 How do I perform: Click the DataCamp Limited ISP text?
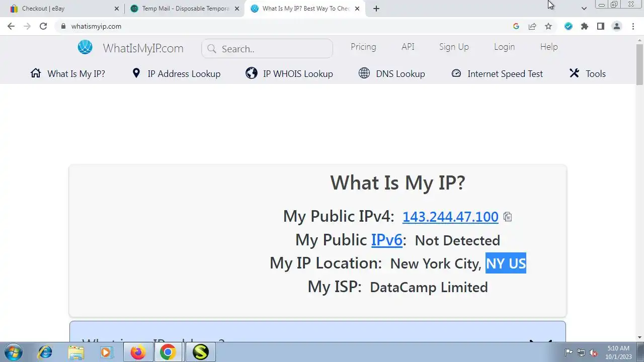(x=429, y=288)
